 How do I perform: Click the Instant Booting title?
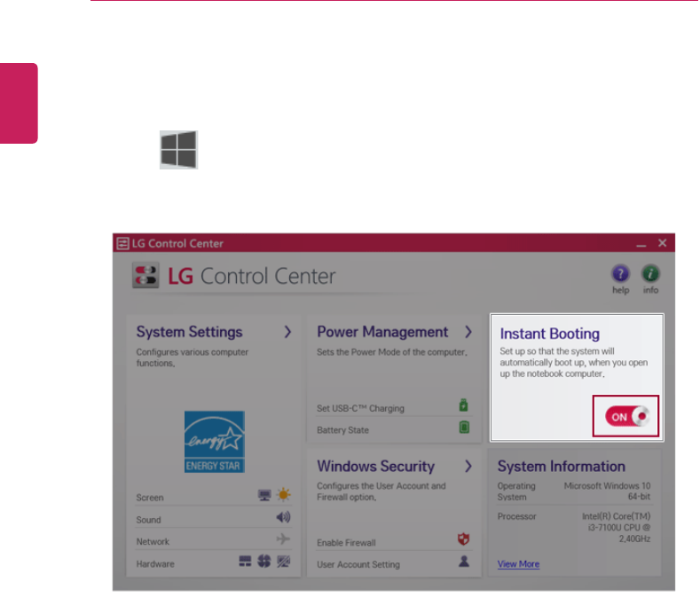coord(549,334)
